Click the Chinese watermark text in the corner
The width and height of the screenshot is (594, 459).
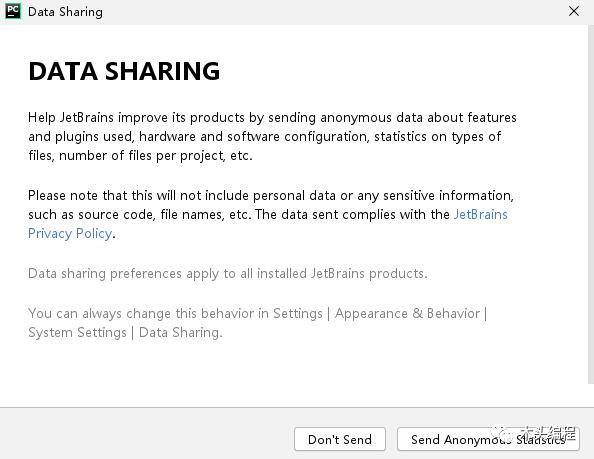(548, 432)
